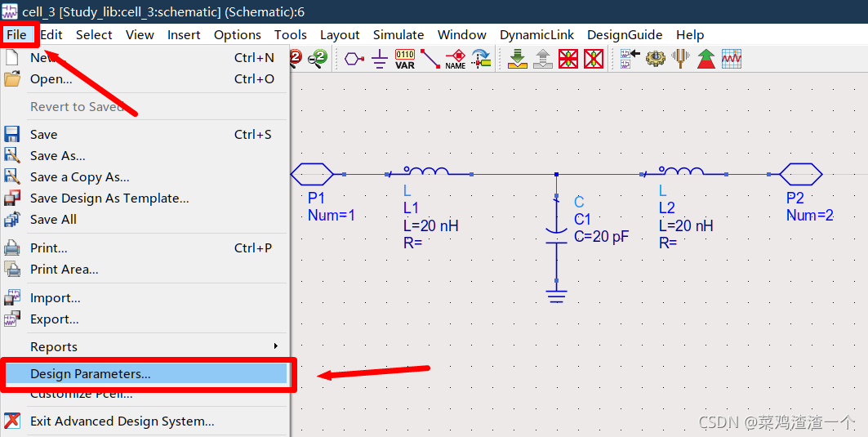Click the Import icon in File menu
The image size is (868, 437).
12,298
